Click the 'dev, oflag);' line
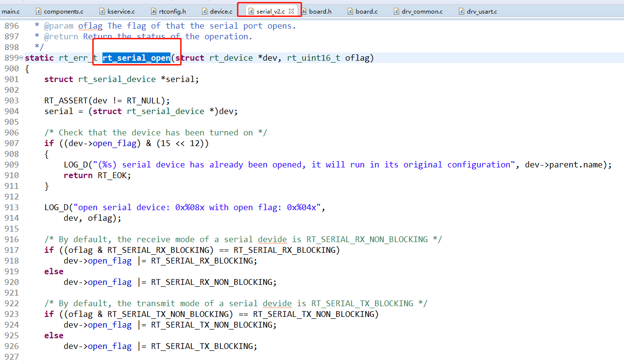The width and height of the screenshot is (624, 364). [x=92, y=218]
